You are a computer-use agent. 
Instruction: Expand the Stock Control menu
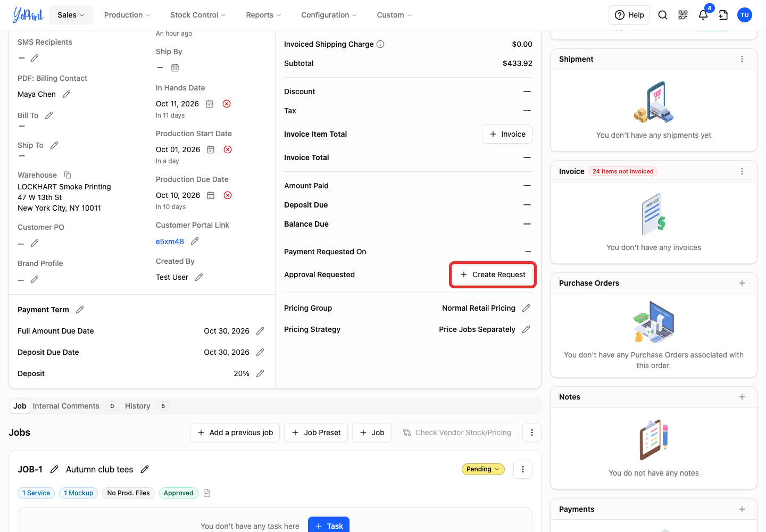(x=198, y=15)
